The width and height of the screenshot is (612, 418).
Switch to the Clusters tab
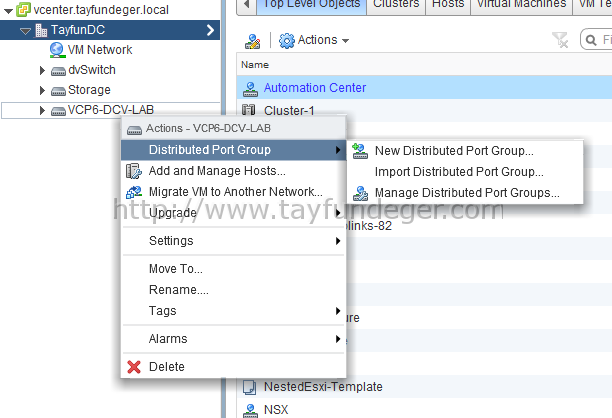click(x=396, y=5)
